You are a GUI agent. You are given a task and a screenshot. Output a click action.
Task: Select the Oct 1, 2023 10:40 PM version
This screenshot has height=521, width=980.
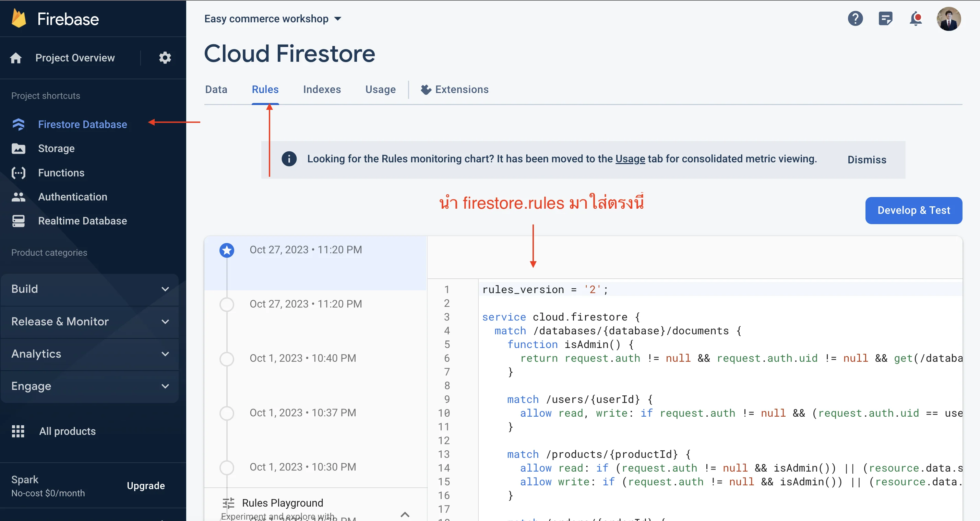click(x=315, y=371)
